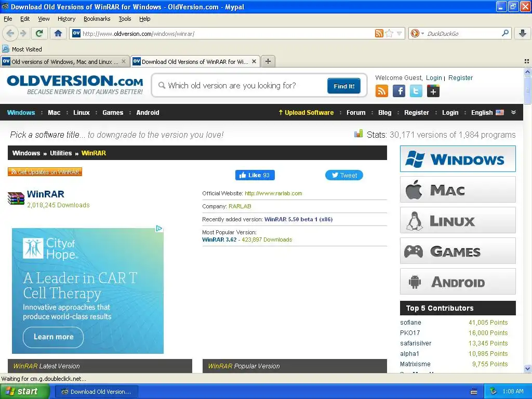Select the Linux sidebar penguin button

coord(458,220)
